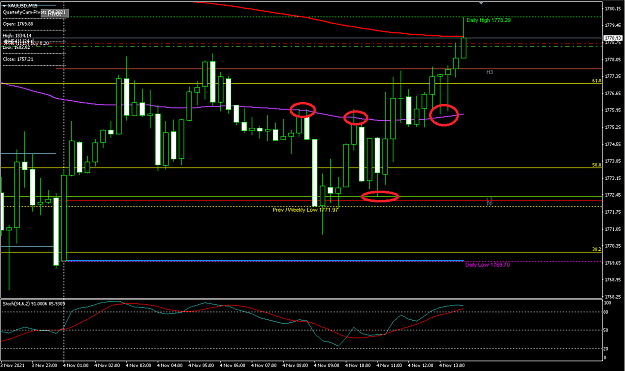The height and width of the screenshot is (371, 625).
Task: Click the '2 Nov 2021' time axis label
Action: 12,365
